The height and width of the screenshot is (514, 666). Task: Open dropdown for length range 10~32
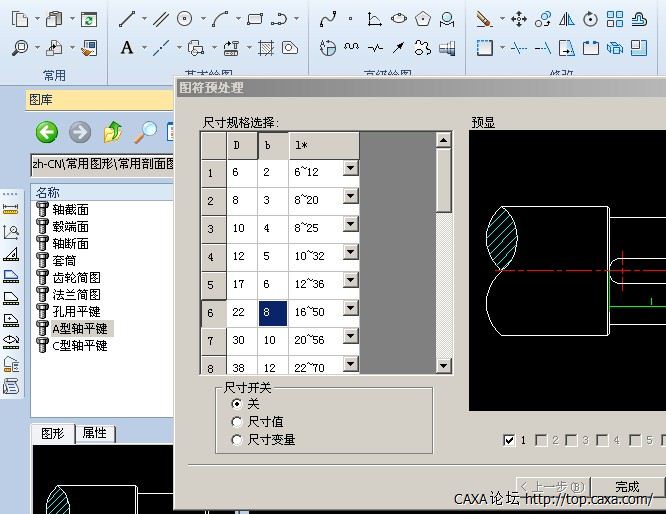coord(350,256)
